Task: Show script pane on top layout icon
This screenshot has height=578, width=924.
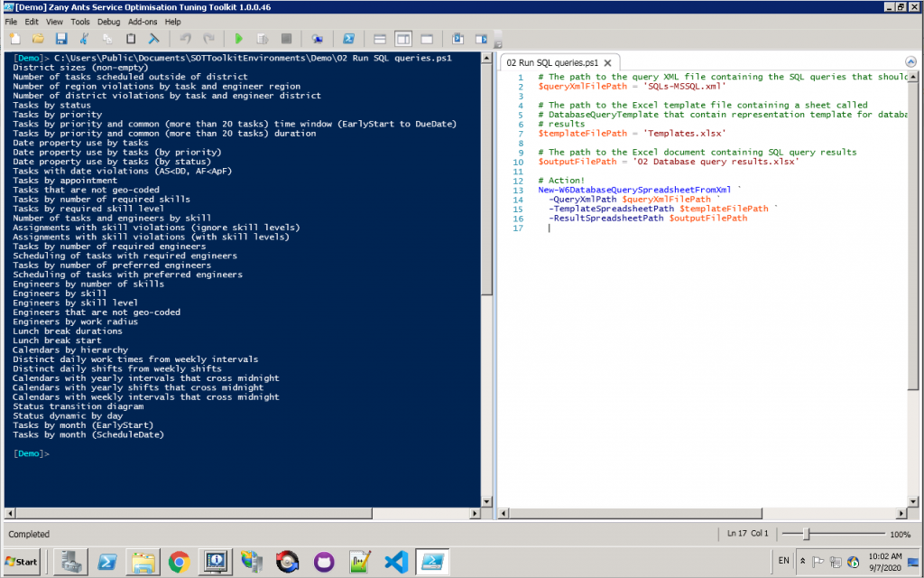Action: (x=380, y=39)
